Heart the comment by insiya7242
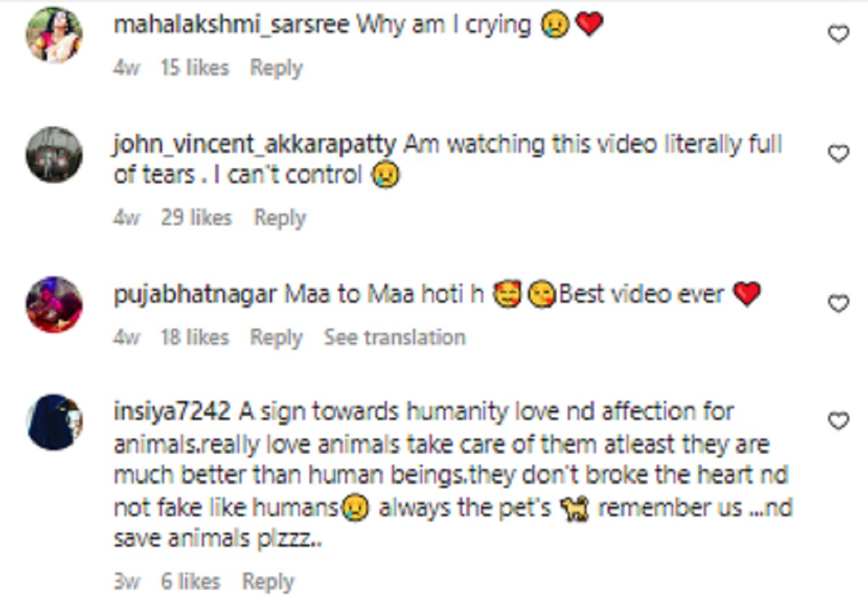 pyautogui.click(x=838, y=421)
